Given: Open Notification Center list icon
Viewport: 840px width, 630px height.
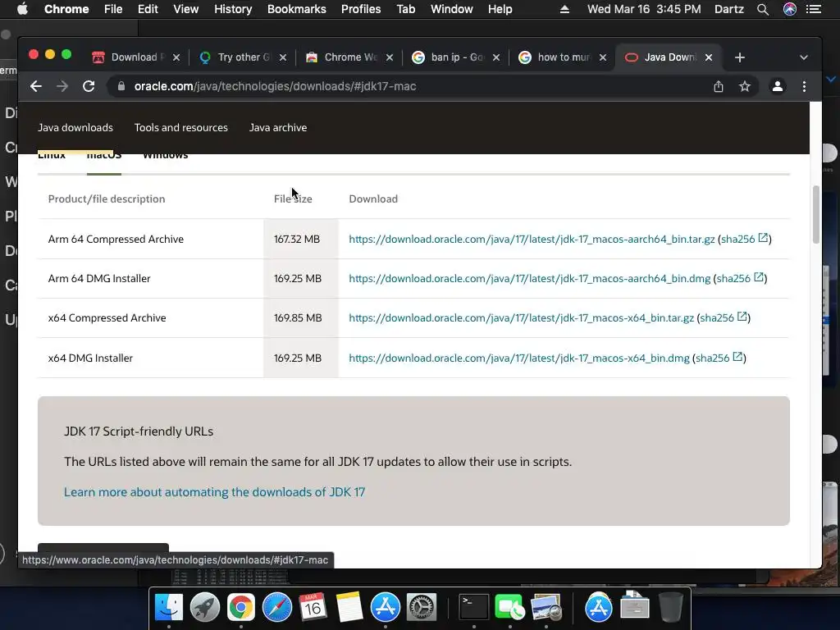Looking at the screenshot, I should pos(814,9).
